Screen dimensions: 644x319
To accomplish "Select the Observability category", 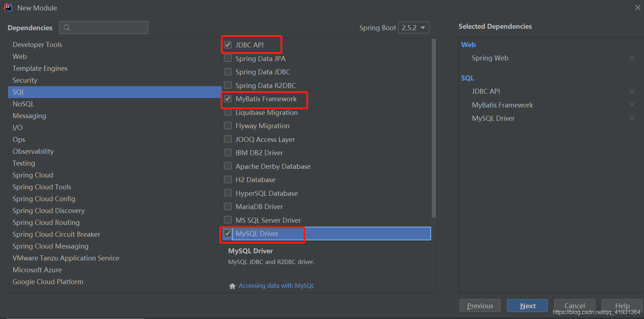I will pos(115,151).
